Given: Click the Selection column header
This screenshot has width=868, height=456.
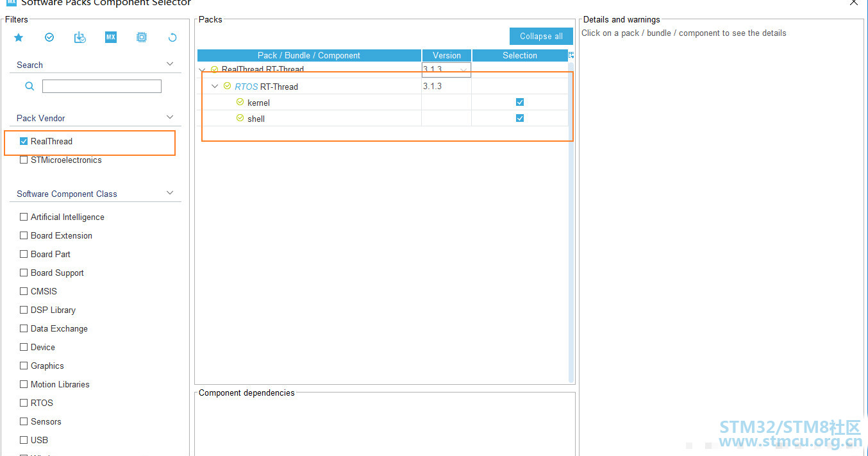Looking at the screenshot, I should pos(520,55).
